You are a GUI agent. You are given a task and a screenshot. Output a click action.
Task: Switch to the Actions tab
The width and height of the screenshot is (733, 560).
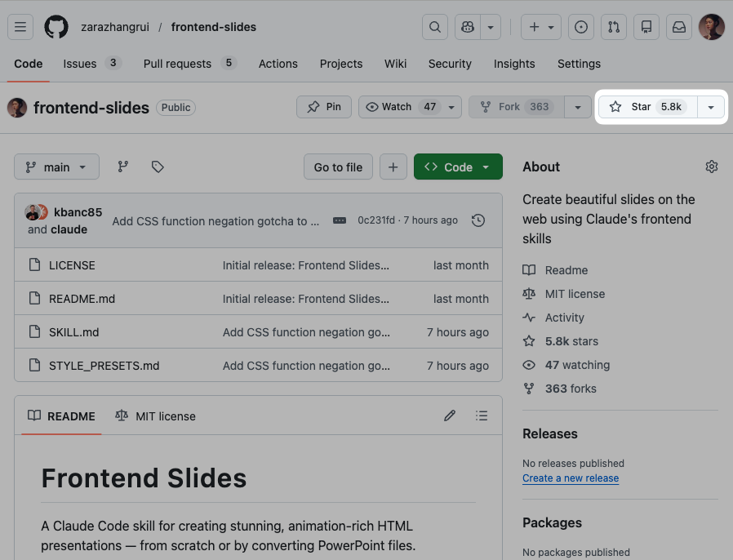coord(278,64)
